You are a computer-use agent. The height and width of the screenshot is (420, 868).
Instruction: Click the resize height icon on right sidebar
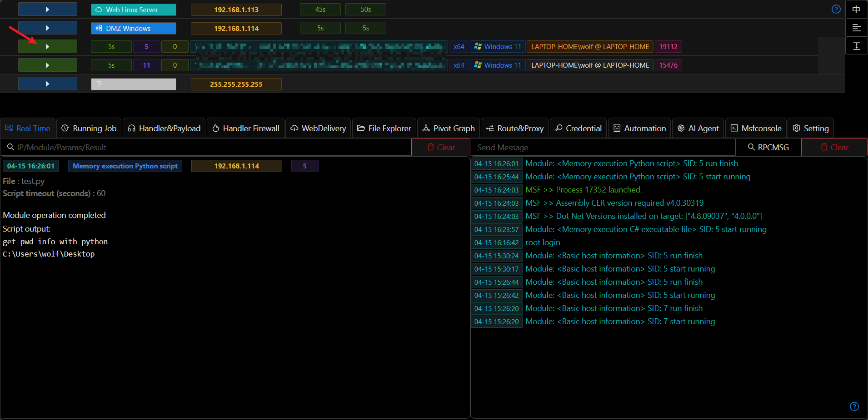pyautogui.click(x=857, y=46)
